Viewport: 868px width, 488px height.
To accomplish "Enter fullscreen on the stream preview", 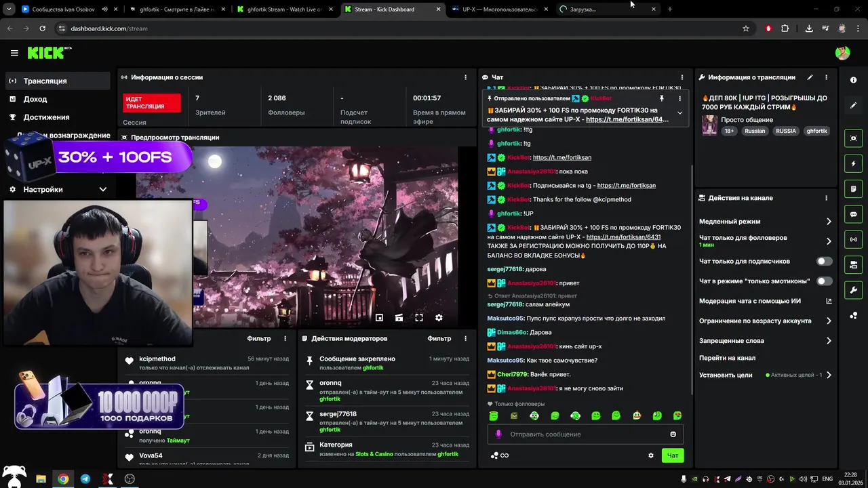I will (419, 317).
